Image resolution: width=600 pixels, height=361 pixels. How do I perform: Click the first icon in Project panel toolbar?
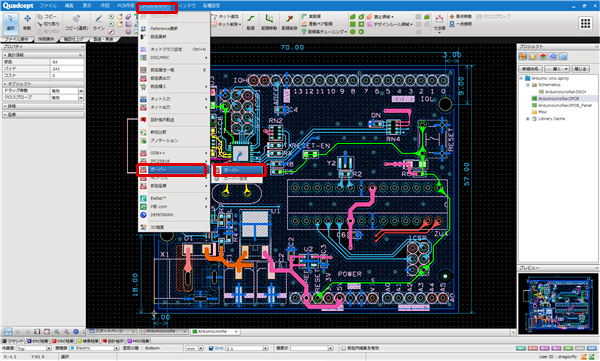pos(523,57)
